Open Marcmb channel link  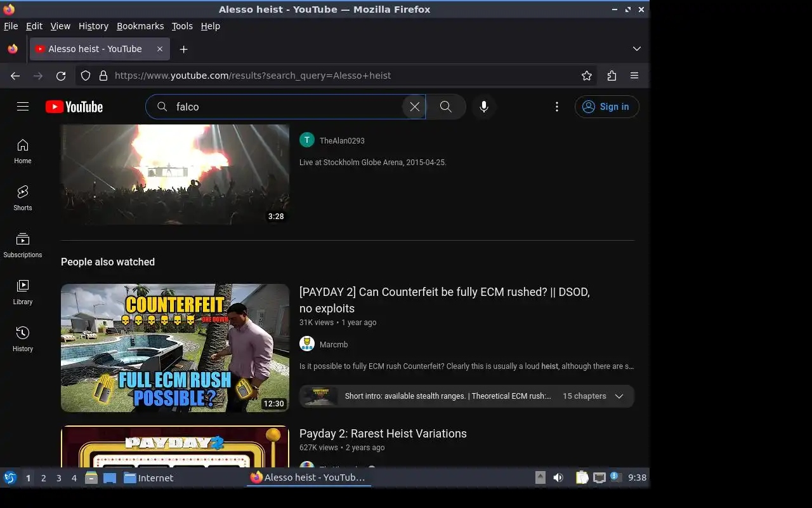[334, 345]
